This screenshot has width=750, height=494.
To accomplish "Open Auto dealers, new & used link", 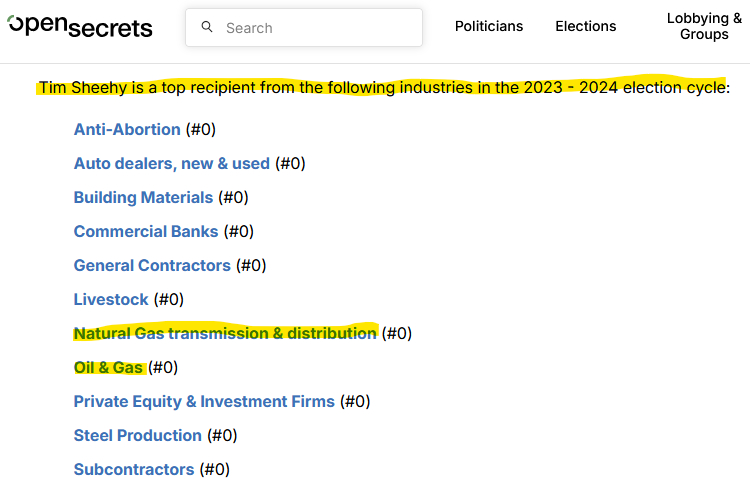I will click(x=171, y=163).
